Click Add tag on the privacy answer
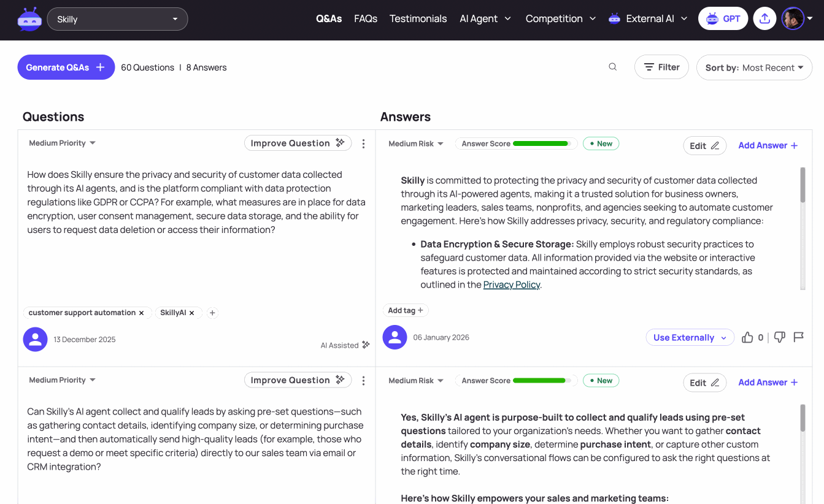 coord(406,310)
